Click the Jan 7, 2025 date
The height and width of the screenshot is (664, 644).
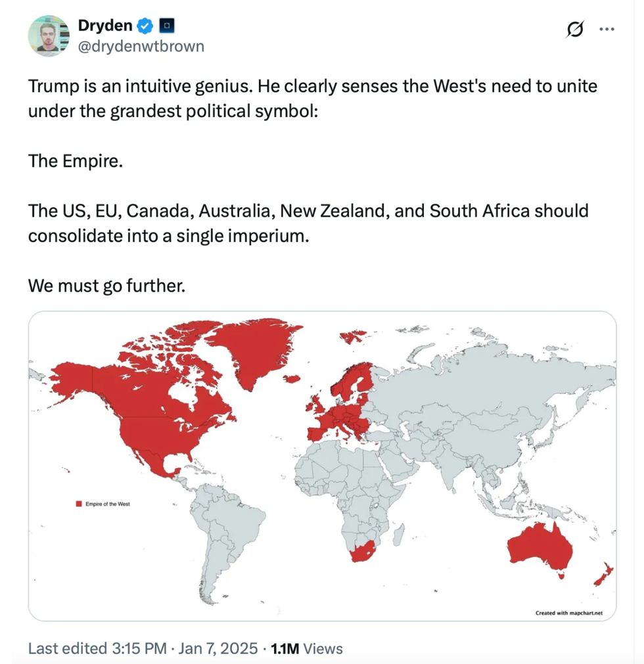coord(216,649)
